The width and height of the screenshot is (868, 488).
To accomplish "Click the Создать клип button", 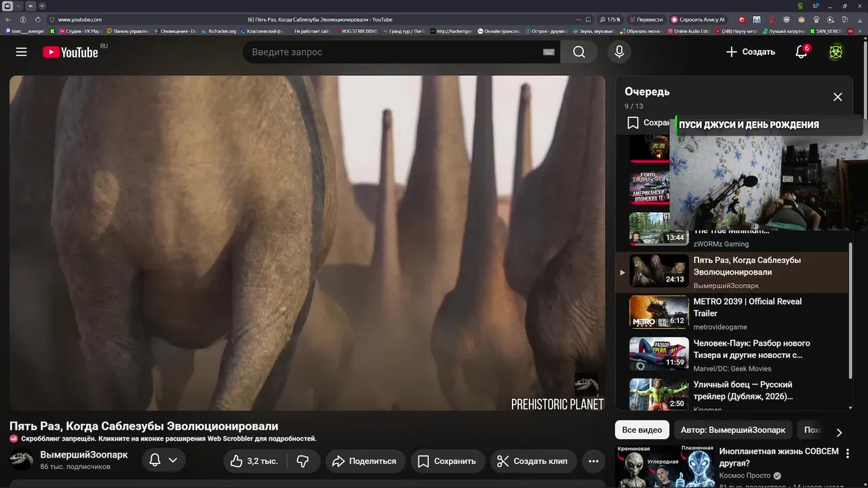I will click(533, 461).
